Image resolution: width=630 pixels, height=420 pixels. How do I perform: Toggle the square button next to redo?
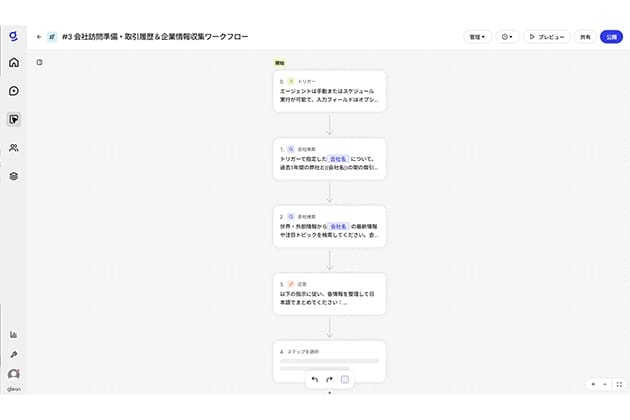(345, 380)
